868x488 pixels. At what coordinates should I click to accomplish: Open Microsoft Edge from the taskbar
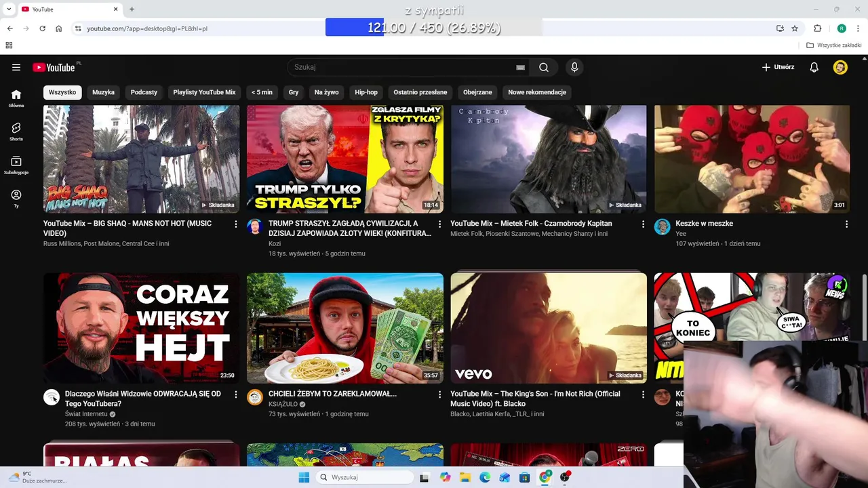tap(485, 477)
